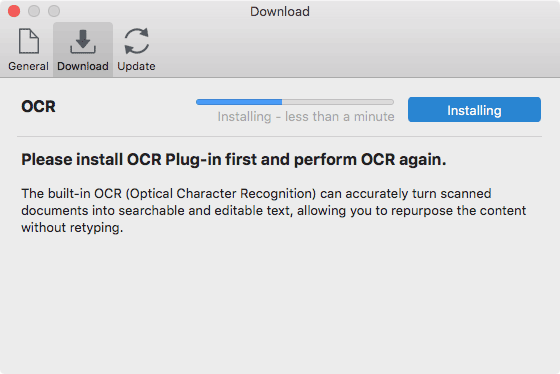Screen dimensions: 560x374
Task: Click the bold OCR plug-in name
Action: pos(38,106)
